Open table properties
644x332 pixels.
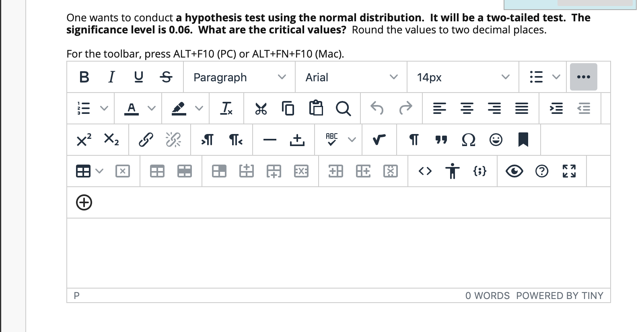point(157,171)
